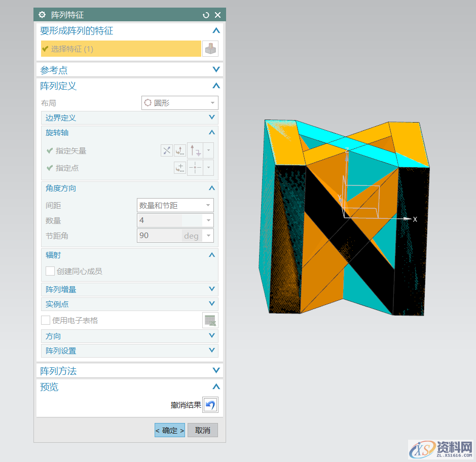Viewport: 476px width, 462px height.
Task: Expand the 边界定义 section
Action: tap(129, 118)
